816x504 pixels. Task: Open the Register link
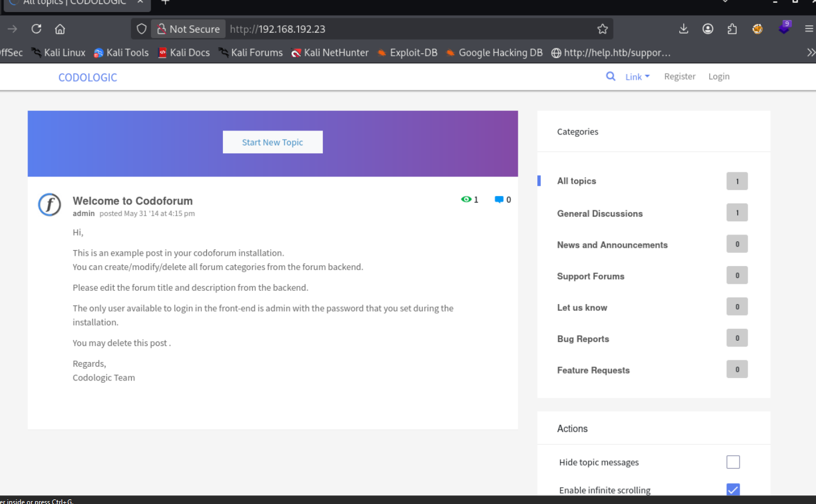[x=679, y=76]
